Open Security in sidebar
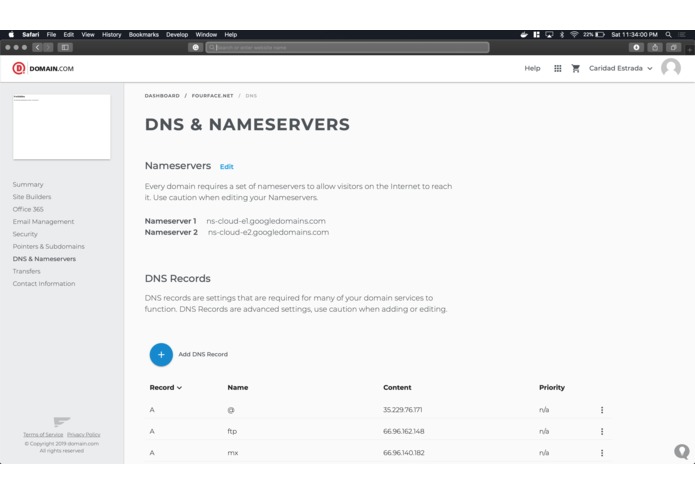Screen dimensions: 695x494 [x=25, y=234]
